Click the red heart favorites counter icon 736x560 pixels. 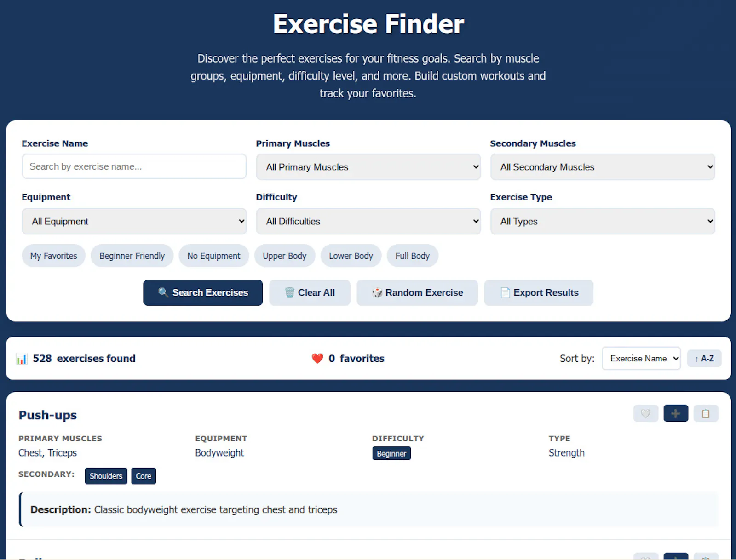pos(317,358)
